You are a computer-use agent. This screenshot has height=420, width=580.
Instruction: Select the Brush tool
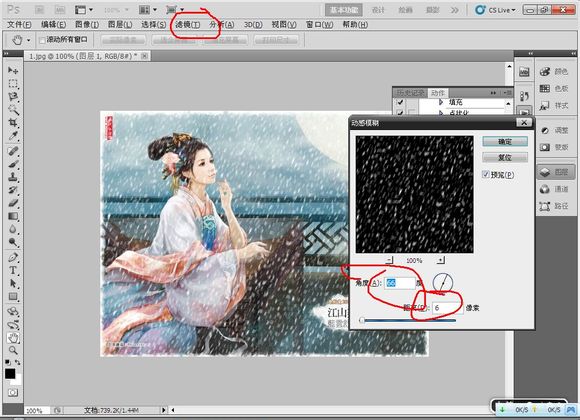pos(13,164)
